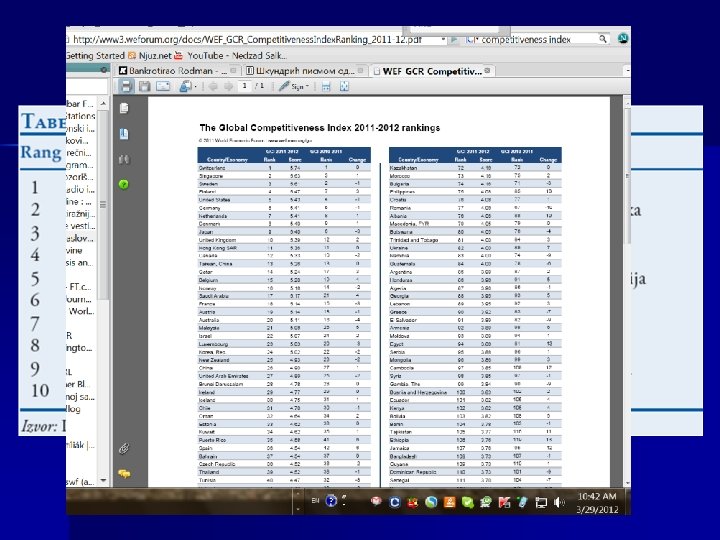Open the Getting Started bookmark

pyautogui.click(x=96, y=56)
